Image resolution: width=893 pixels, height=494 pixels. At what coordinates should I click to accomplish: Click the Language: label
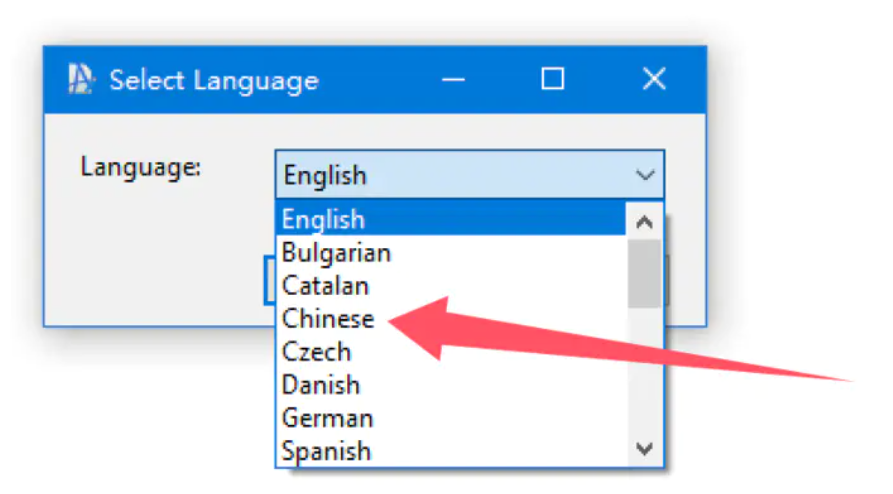pos(141,167)
